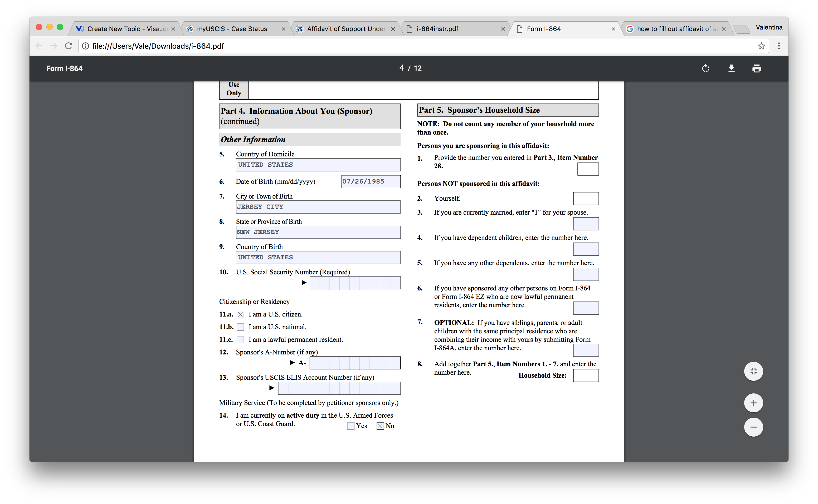Reload the current page
The image size is (818, 504).
pyautogui.click(x=69, y=46)
